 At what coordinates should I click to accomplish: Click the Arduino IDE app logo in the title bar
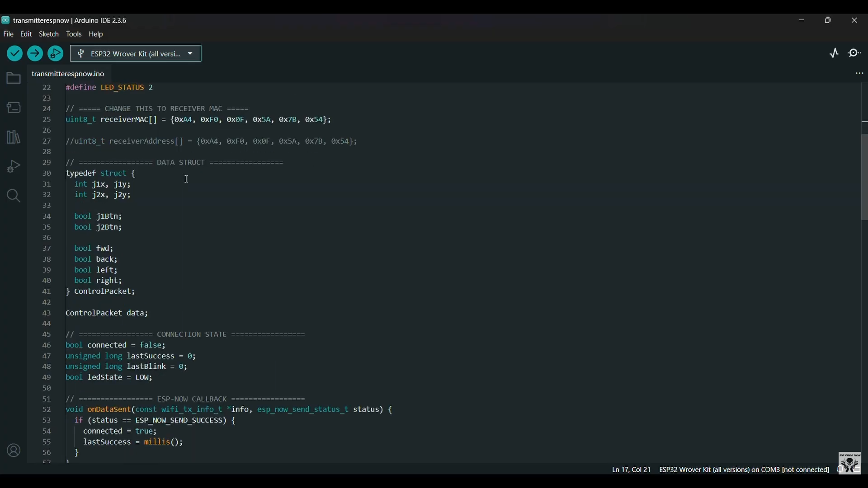click(x=5, y=20)
